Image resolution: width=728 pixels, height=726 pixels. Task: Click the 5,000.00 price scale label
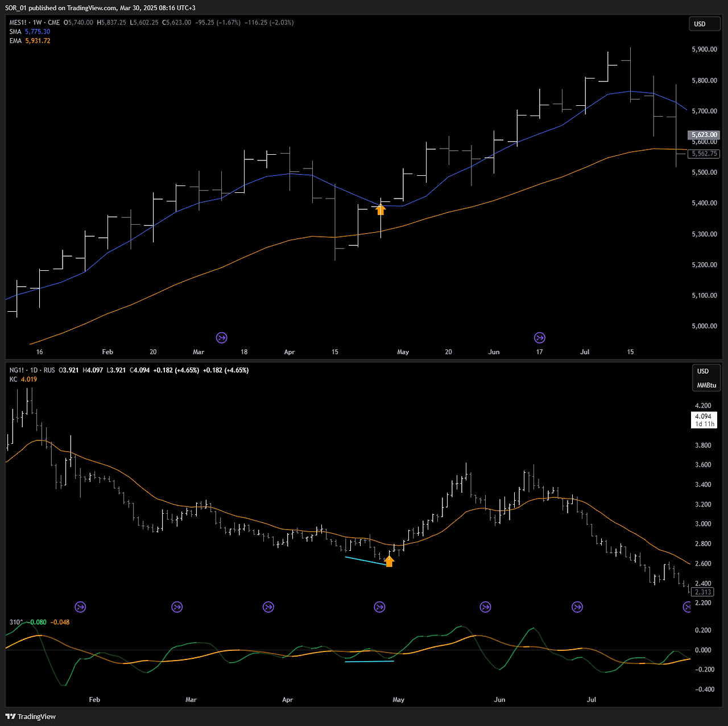(x=704, y=326)
